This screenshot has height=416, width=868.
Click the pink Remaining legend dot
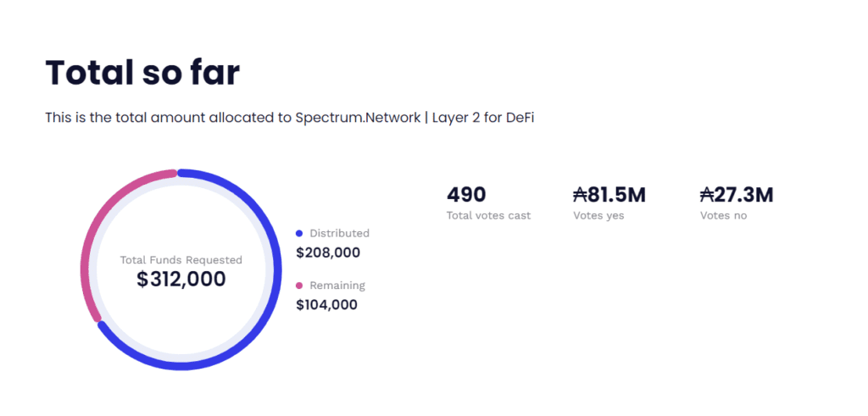coord(299,286)
